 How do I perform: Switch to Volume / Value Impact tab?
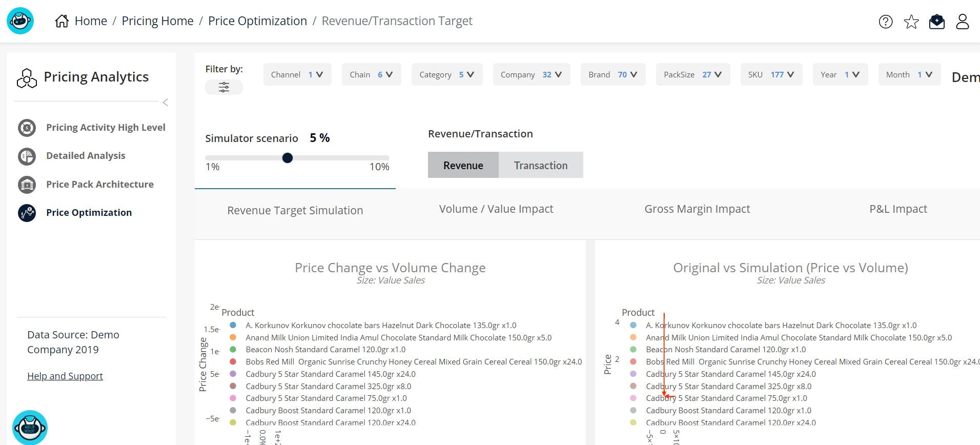(x=496, y=209)
